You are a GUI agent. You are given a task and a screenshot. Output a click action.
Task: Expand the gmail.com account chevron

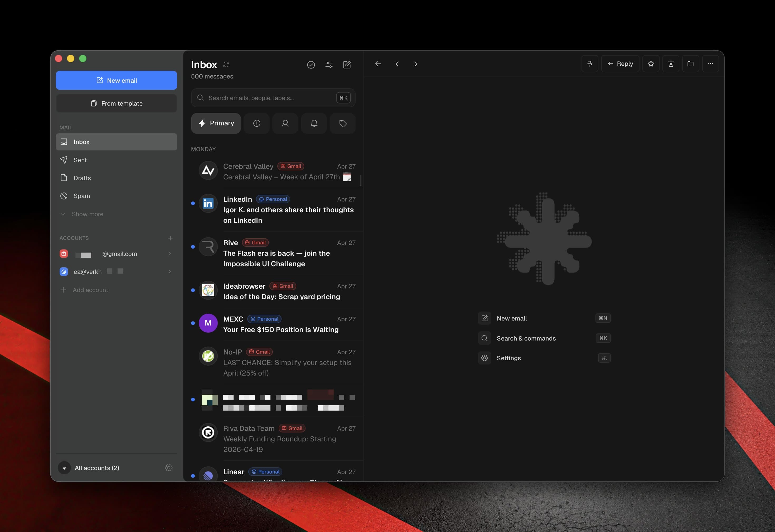pos(169,254)
